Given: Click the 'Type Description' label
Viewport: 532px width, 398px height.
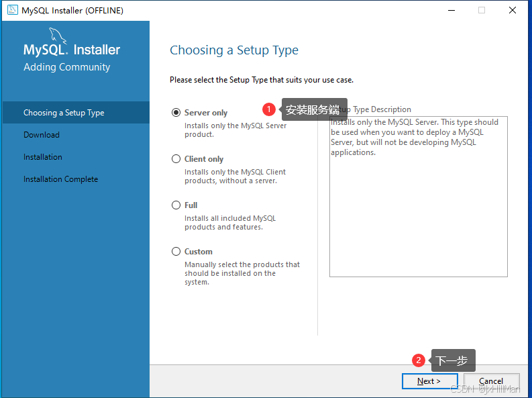Looking at the screenshot, I should [x=382, y=109].
